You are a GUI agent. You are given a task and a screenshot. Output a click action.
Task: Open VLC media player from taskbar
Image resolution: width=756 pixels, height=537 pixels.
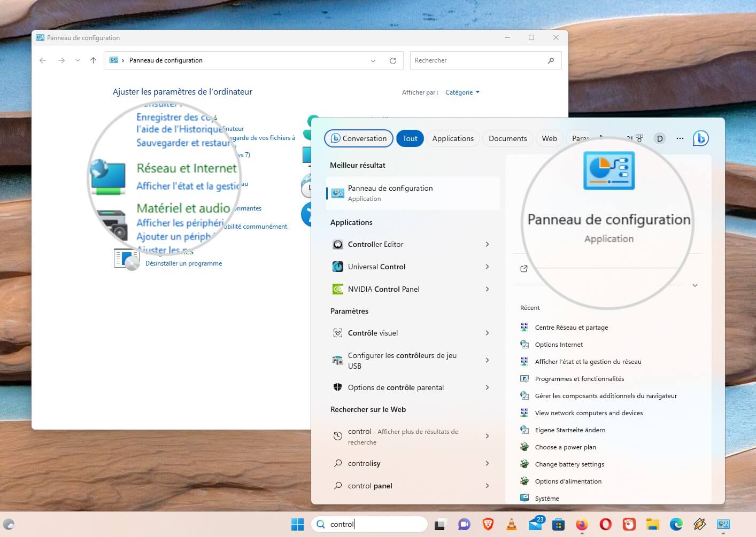[512, 524]
